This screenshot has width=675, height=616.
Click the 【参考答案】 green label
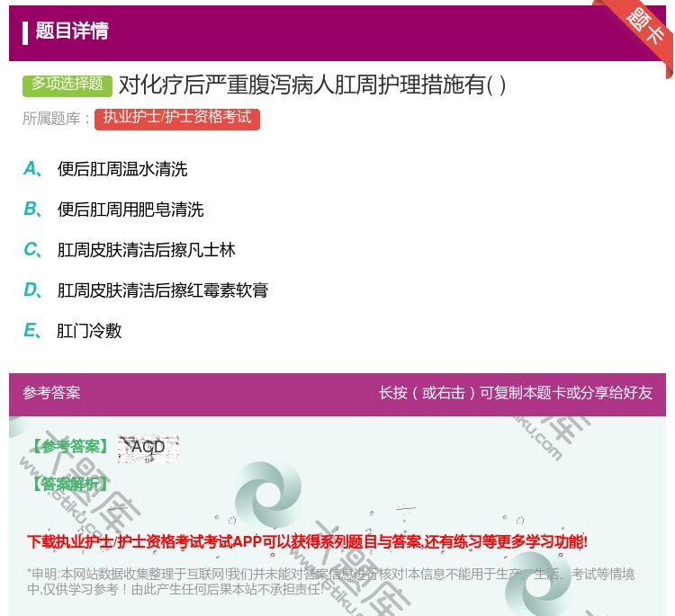coord(69,446)
